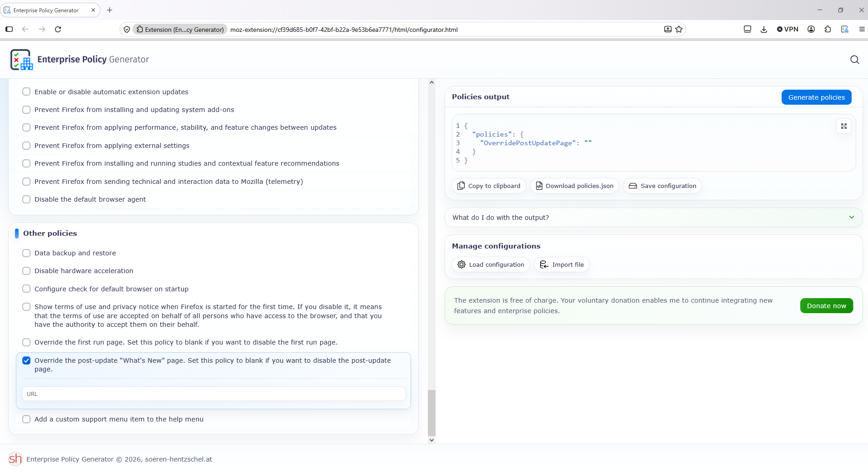
Task: Download the policies.json file
Action: click(x=575, y=186)
